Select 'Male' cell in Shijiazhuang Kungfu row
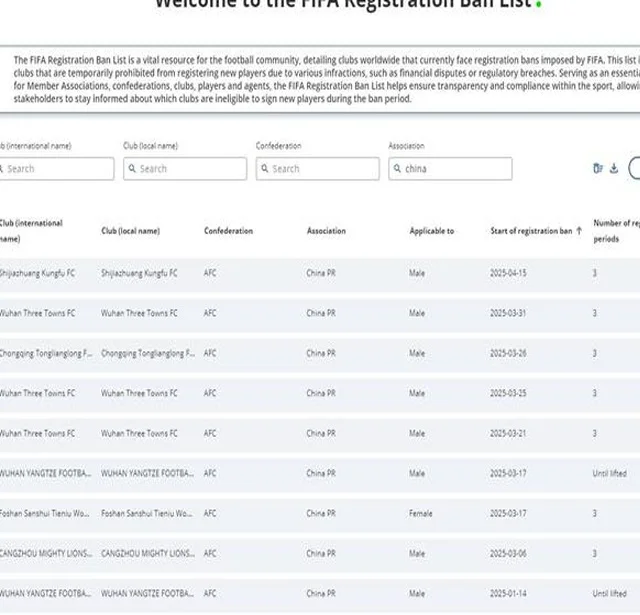 tap(417, 273)
